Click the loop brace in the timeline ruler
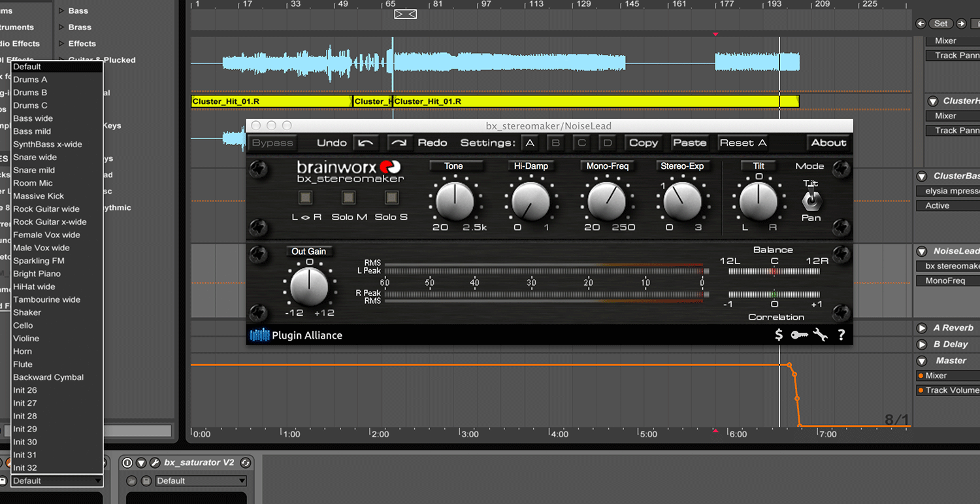 [405, 14]
